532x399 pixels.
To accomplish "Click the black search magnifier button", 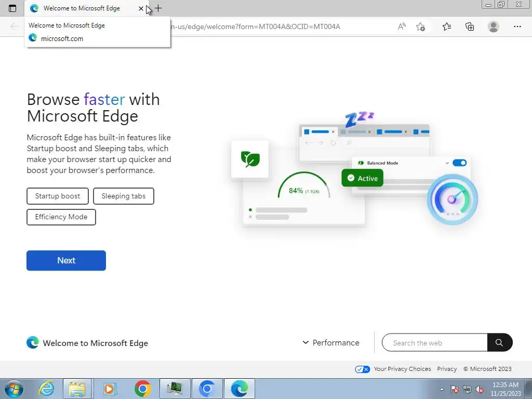I will click(499, 343).
